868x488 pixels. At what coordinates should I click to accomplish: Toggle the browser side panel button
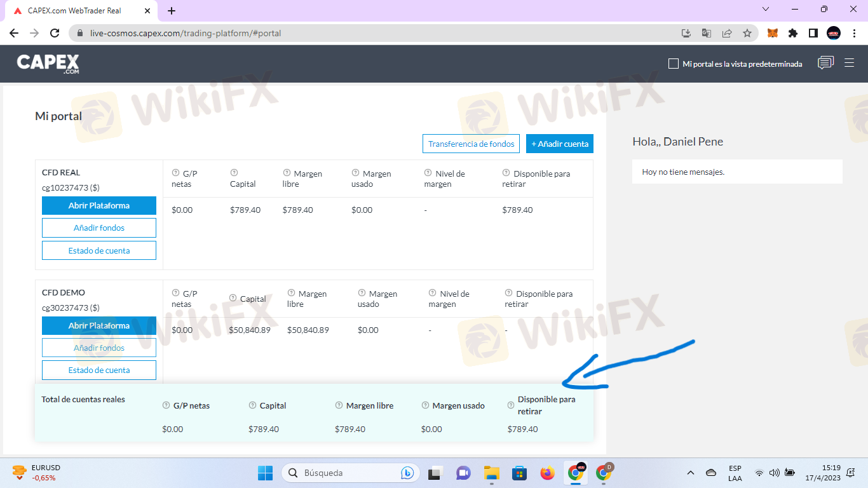coord(813,33)
